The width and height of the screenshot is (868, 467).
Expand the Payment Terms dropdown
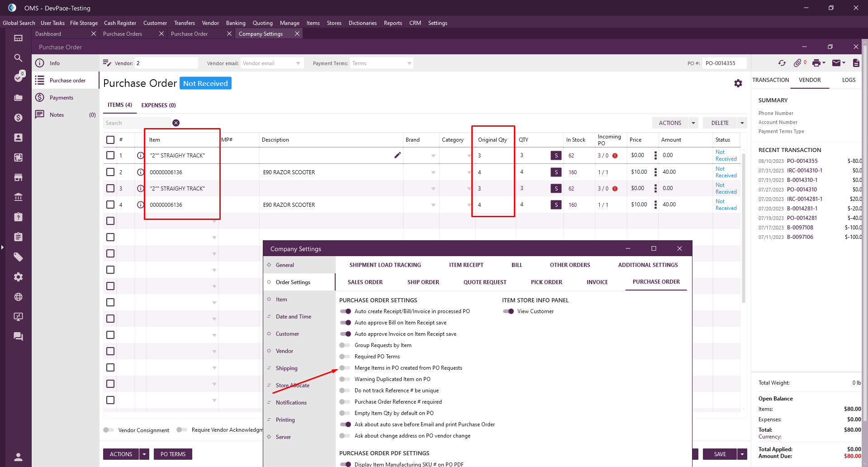pos(409,63)
